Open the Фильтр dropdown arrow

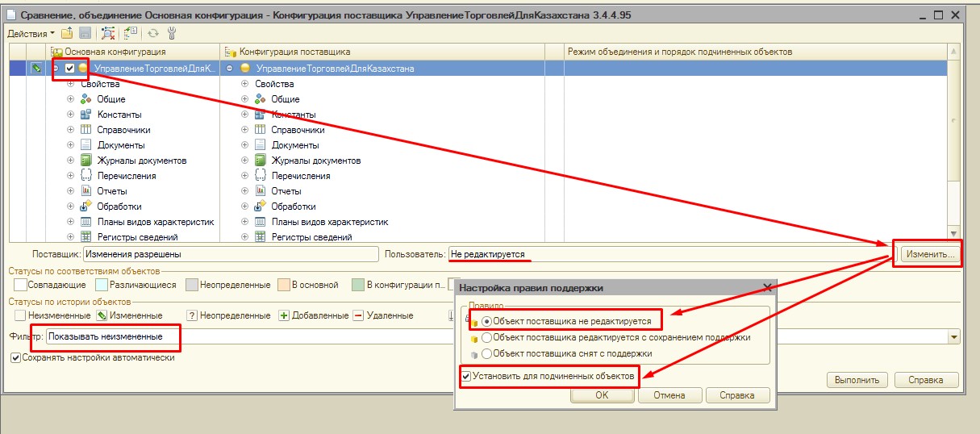(955, 336)
